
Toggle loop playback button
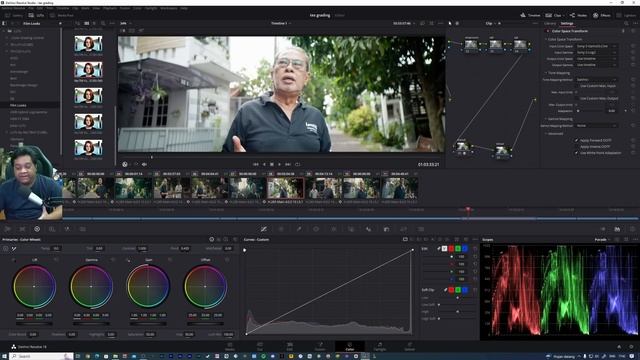coord(298,164)
